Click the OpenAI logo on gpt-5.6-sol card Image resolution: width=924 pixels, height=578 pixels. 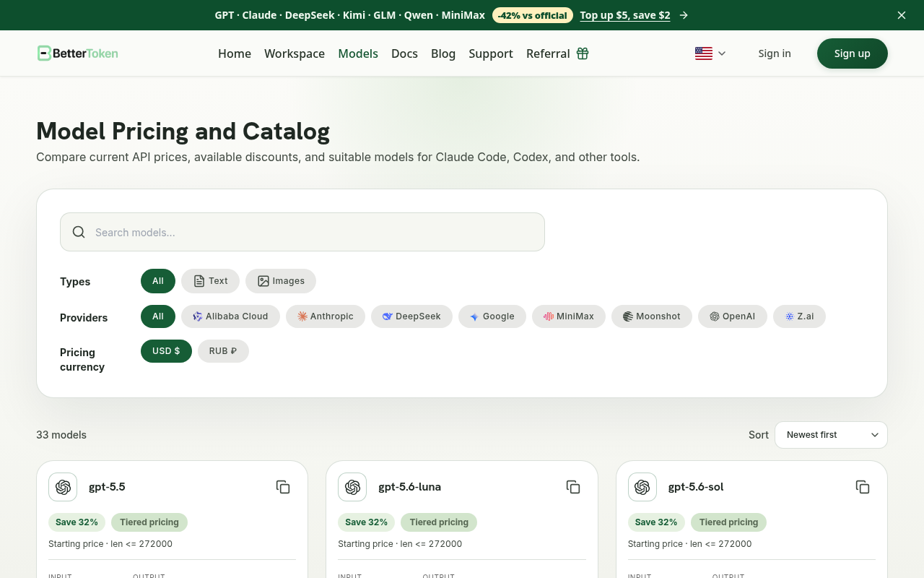coord(642,487)
